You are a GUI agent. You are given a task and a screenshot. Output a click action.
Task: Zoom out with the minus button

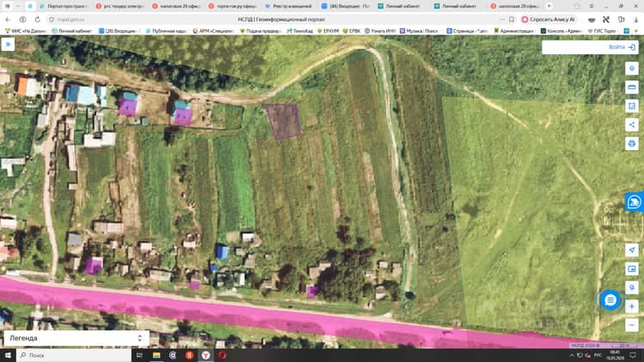pyautogui.click(x=632, y=325)
